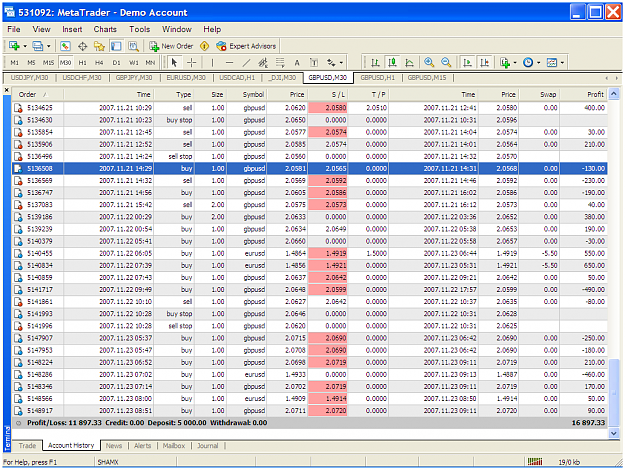Open the File menu
This screenshot has height=470, width=625.
tap(14, 29)
